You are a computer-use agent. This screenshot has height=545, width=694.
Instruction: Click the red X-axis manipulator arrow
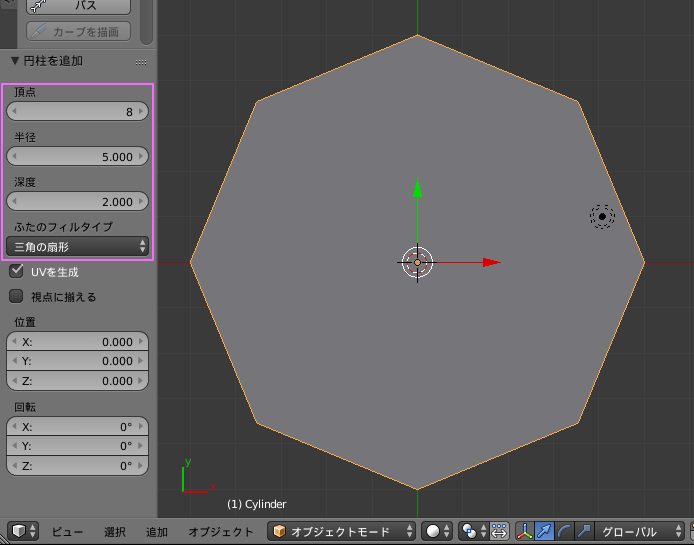[491, 262]
